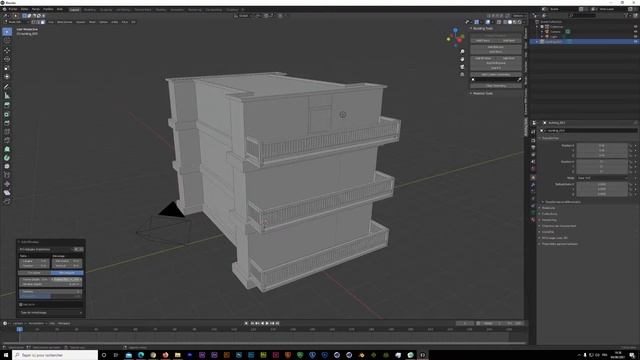Open the first menu in top menu bar
This screenshot has width=640, height=360.
point(13,9)
